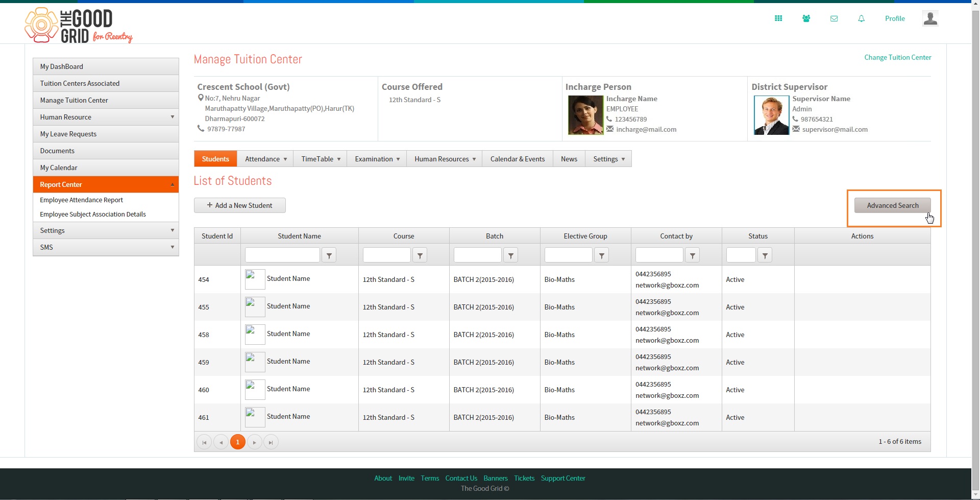Expand the Human Resource sidebar menu
Viewport: 980px width, 500px height.
tap(106, 117)
